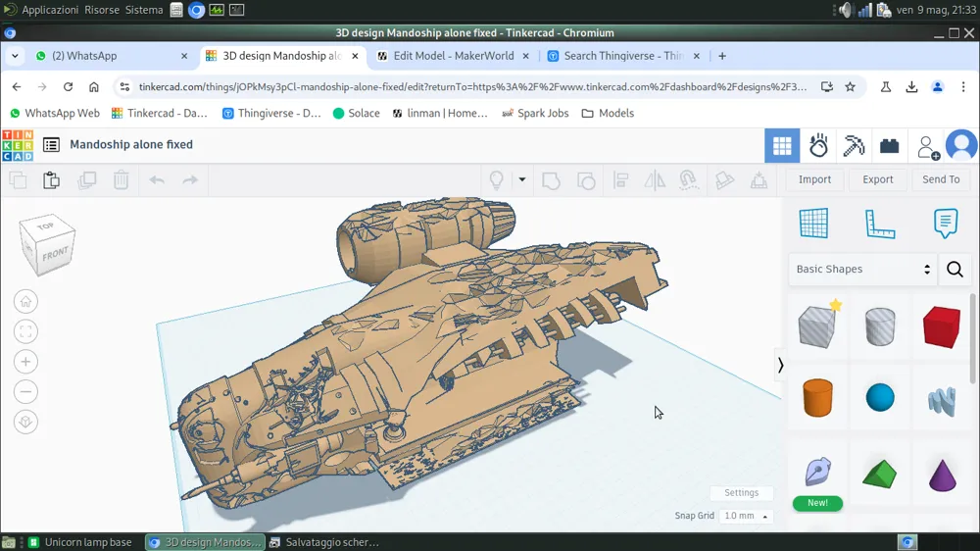Switch to Search Thingiverse tab
The width and height of the screenshot is (980, 551).
coord(623,56)
